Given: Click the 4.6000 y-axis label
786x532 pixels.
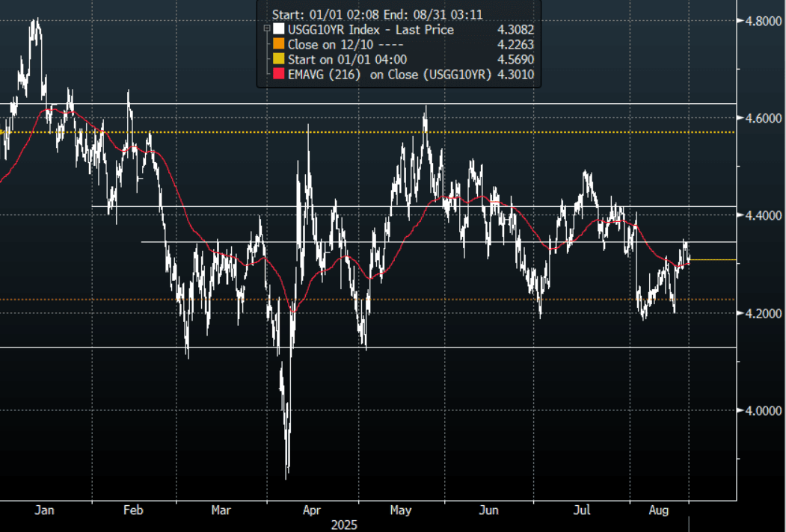Looking at the screenshot, I should (x=764, y=118).
